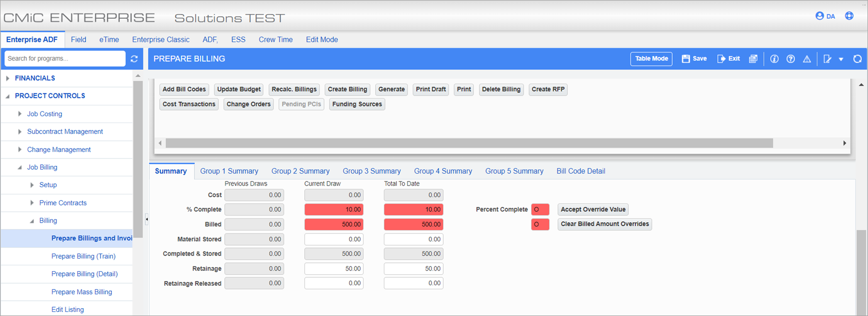This screenshot has height=316, width=868.
Task: Click the Update Budget button
Action: [x=239, y=90]
